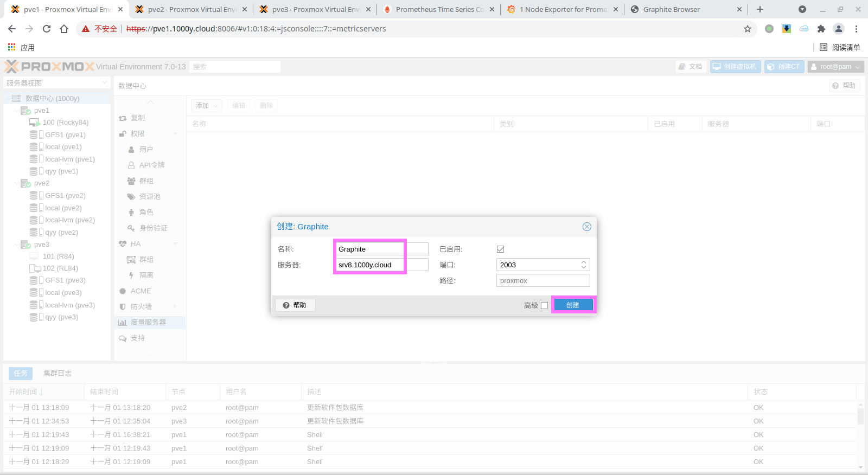The width and height of the screenshot is (868, 475).
Task: Open Chrome's three-dot menu
Action: point(856,29)
